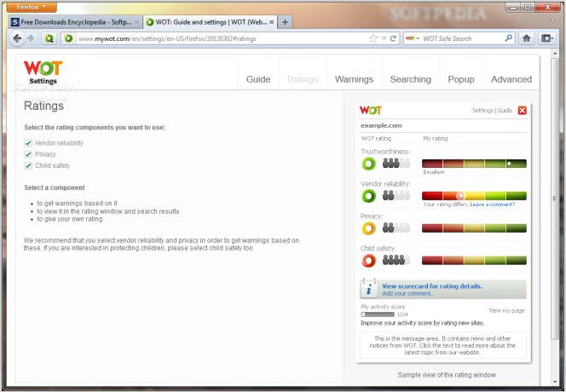Click the Ratings page heading
Image resolution: width=566 pixels, height=392 pixels.
point(43,106)
